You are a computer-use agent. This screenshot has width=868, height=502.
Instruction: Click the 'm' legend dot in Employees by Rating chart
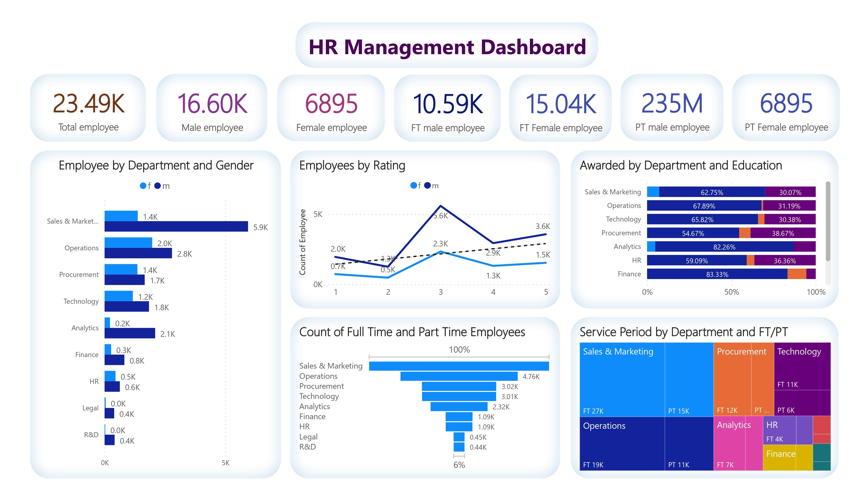pyautogui.click(x=427, y=186)
